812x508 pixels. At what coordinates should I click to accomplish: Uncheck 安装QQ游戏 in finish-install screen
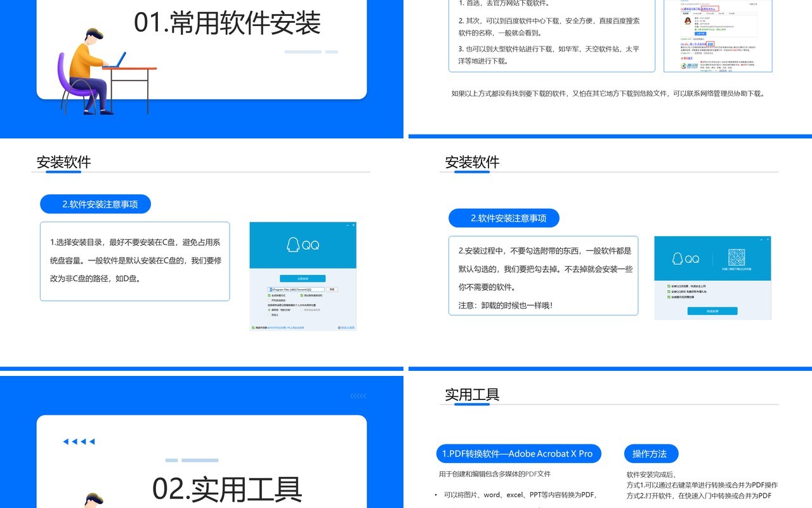coord(669,291)
